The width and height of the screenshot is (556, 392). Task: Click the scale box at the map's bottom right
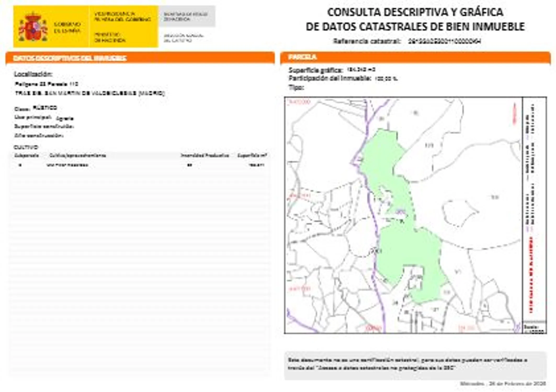[535, 328]
